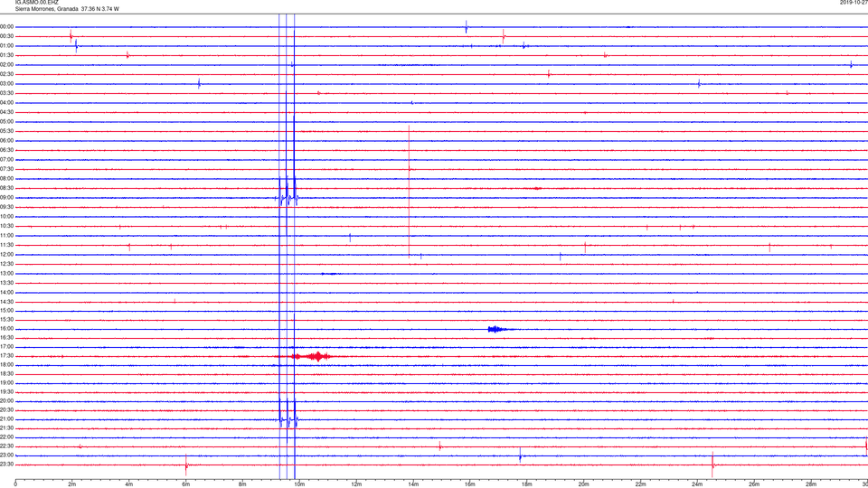This screenshot has height=488, width=868.
Task: Select the 04:00 time label
Action: [6, 102]
